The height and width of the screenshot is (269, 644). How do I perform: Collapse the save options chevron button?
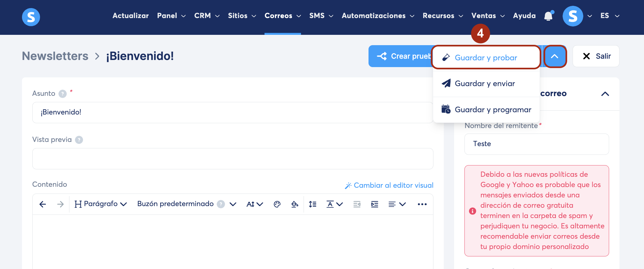coord(555,56)
